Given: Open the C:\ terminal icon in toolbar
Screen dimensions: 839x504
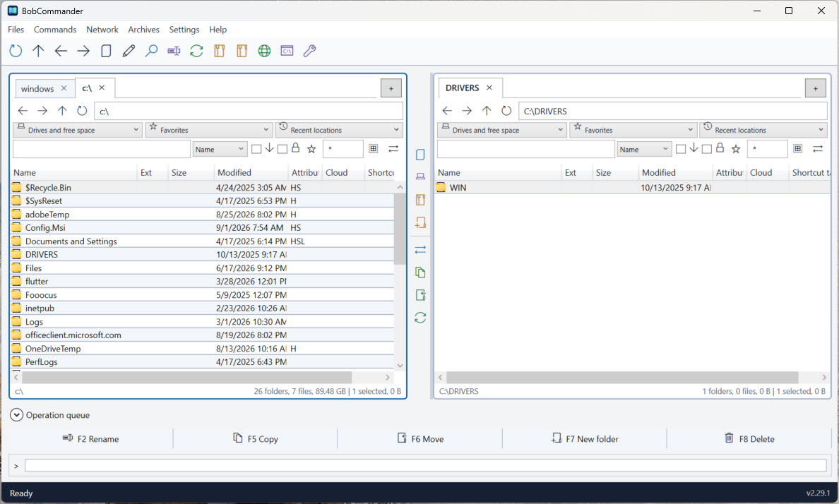Looking at the screenshot, I should pos(287,51).
